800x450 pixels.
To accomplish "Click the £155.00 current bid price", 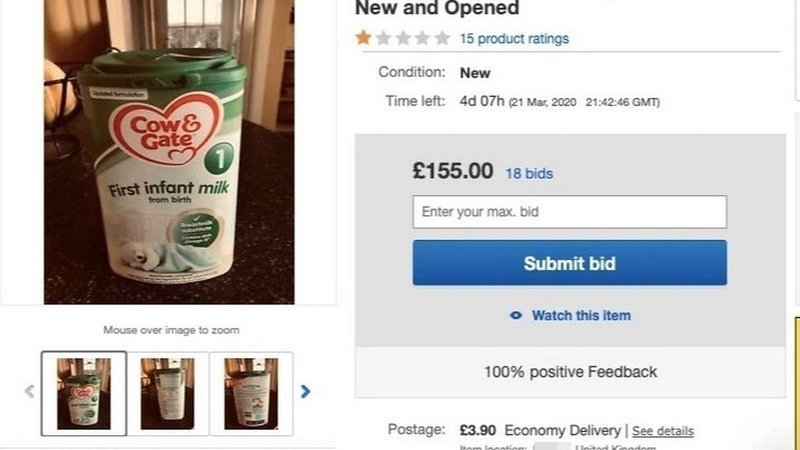I will pos(453,171).
